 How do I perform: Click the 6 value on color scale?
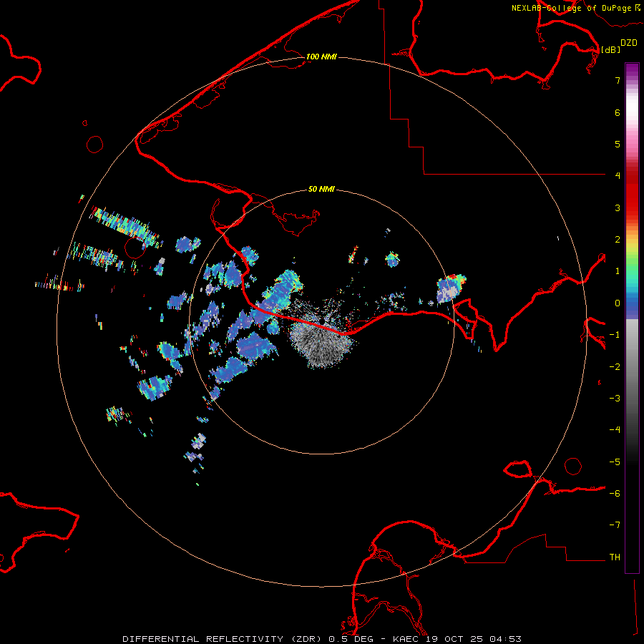click(618, 112)
